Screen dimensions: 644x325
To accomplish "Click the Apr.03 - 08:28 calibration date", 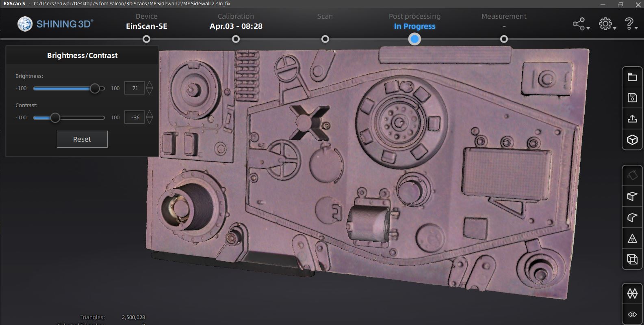I will tap(236, 26).
